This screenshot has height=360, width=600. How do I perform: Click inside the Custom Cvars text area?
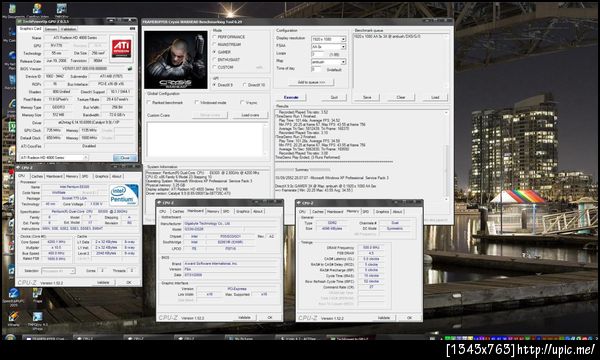(x=205, y=139)
